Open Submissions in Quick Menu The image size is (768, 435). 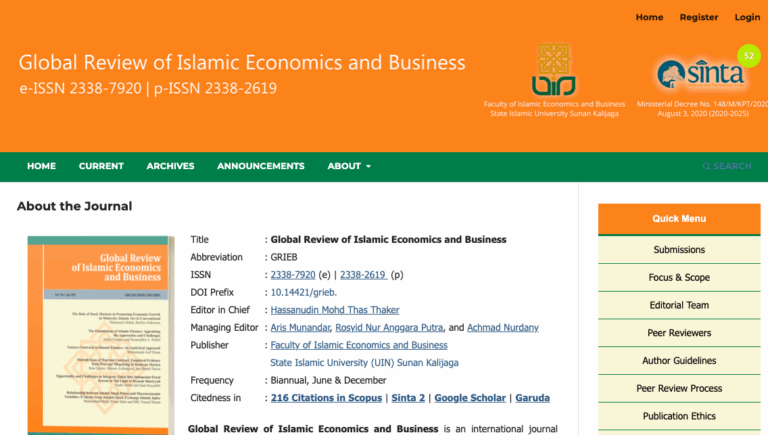[x=679, y=250]
